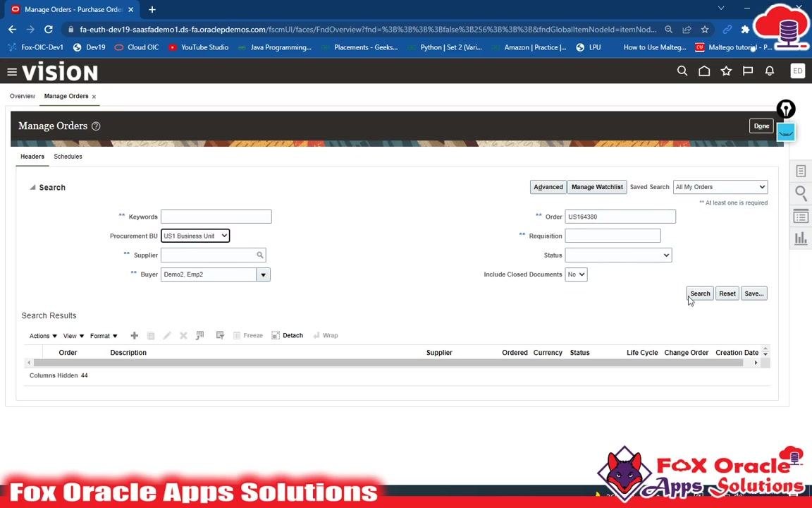
Task: Click the Advanced button
Action: 548,187
